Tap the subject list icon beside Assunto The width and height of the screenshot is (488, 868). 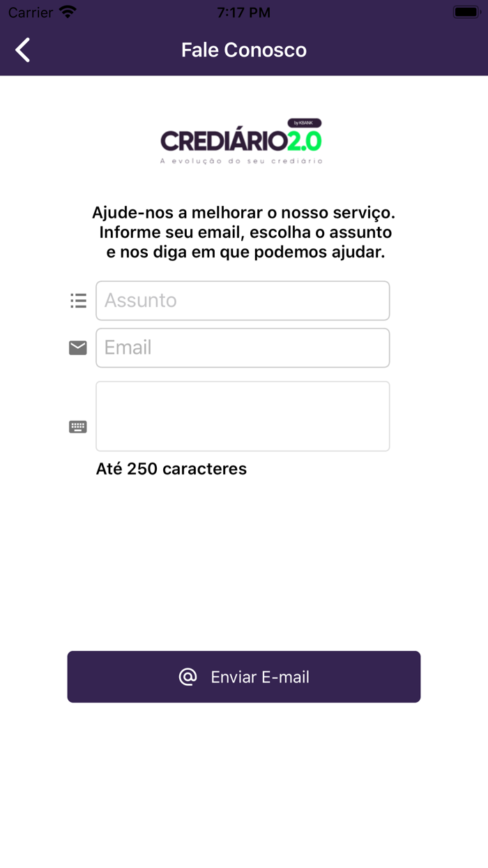[78, 300]
